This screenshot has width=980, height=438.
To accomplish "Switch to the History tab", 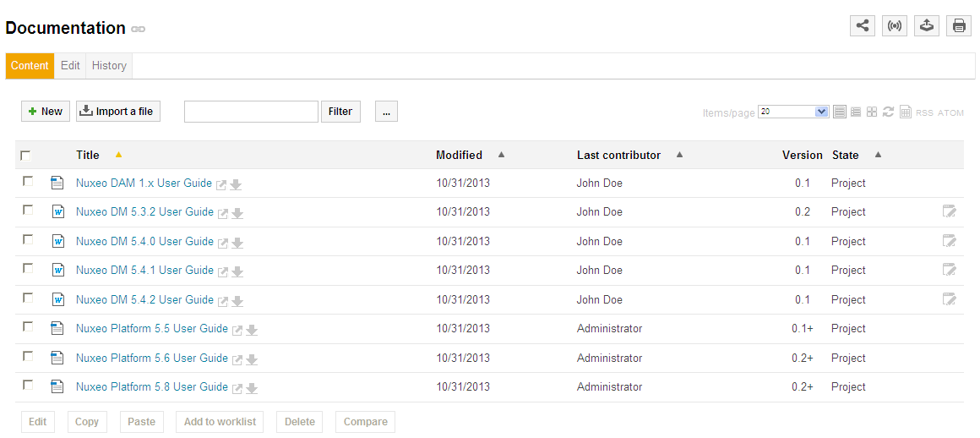I will point(109,66).
